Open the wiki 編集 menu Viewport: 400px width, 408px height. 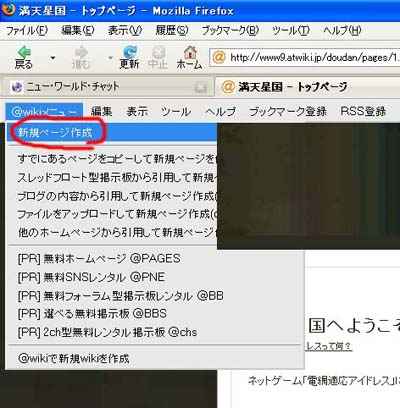coord(102,112)
